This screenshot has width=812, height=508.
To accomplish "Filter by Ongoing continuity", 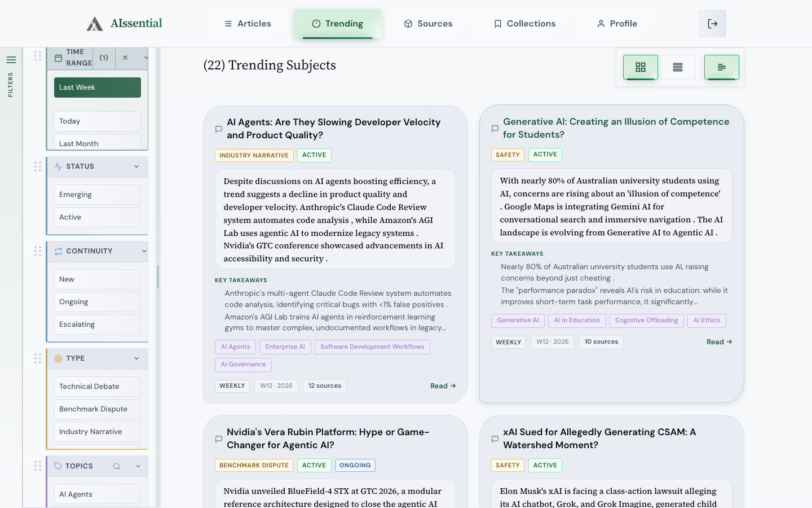I will 98,302.
